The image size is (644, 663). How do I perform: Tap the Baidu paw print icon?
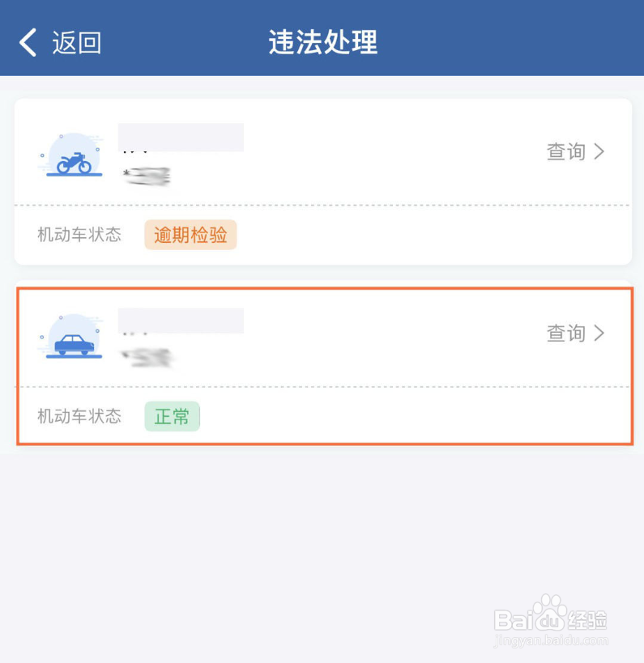548,611
